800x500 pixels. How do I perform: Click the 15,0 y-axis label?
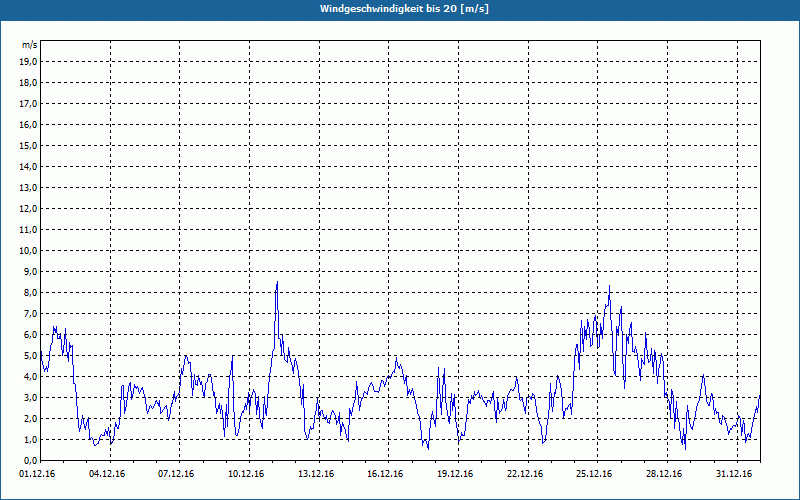[x=28, y=145]
